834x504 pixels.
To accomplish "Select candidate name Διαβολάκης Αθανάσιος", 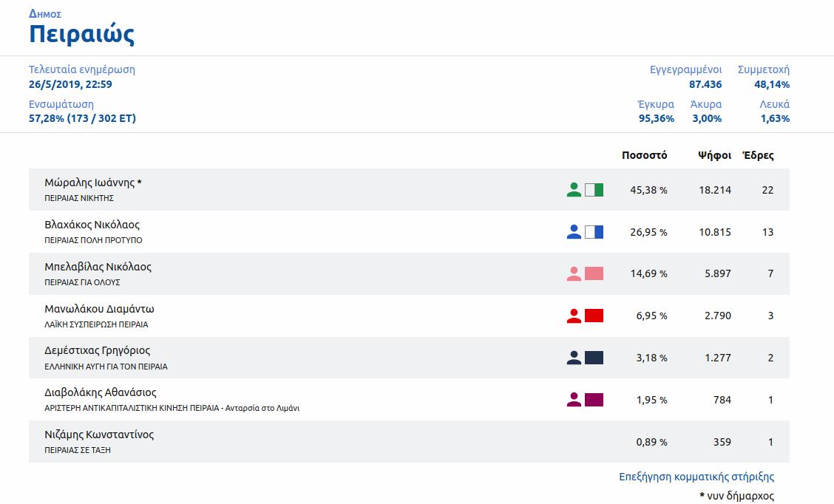I will 101,393.
